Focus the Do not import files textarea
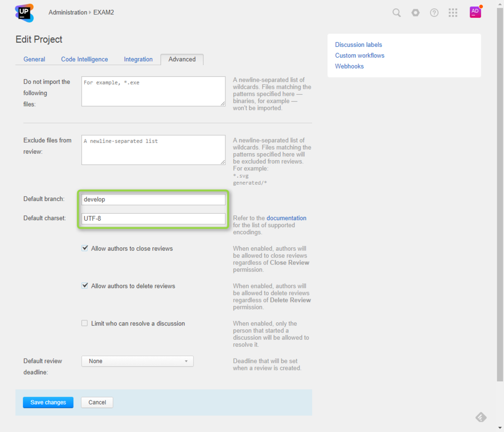Viewport: 504px width, 432px height. 154,91
